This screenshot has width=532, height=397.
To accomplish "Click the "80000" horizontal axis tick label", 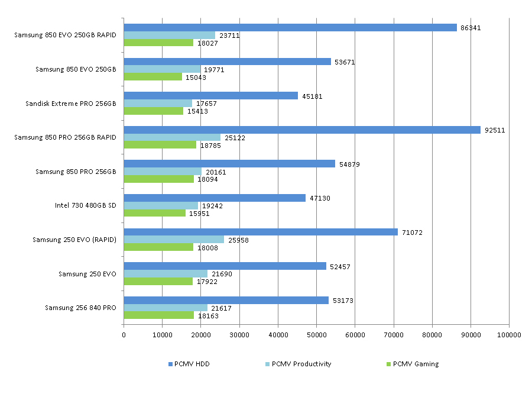I will [432, 335].
